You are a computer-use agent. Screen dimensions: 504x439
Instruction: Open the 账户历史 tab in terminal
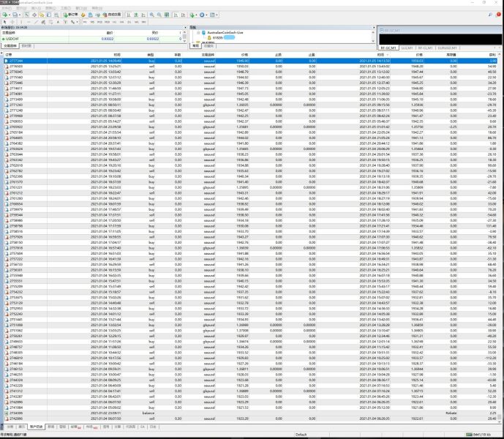tap(37, 425)
